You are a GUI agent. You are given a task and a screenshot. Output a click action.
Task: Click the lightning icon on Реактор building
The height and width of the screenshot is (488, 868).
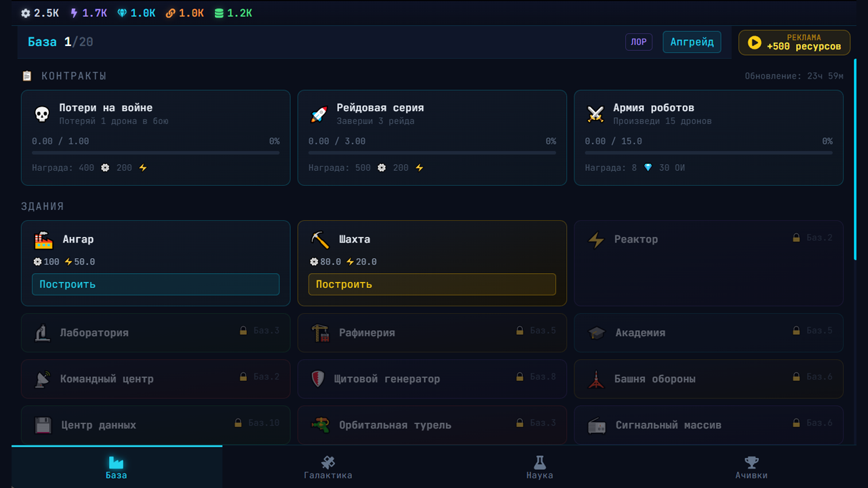(x=597, y=239)
